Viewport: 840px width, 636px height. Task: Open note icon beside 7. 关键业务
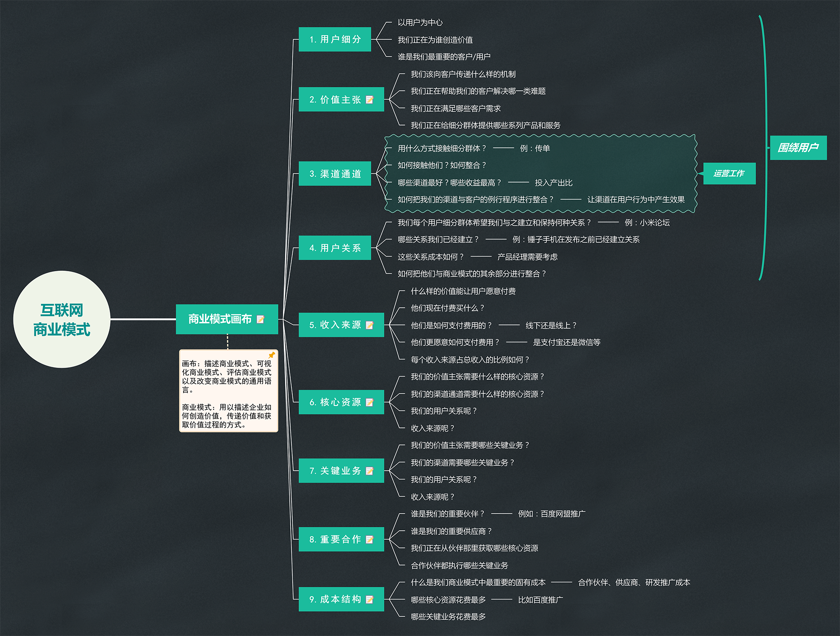370,471
